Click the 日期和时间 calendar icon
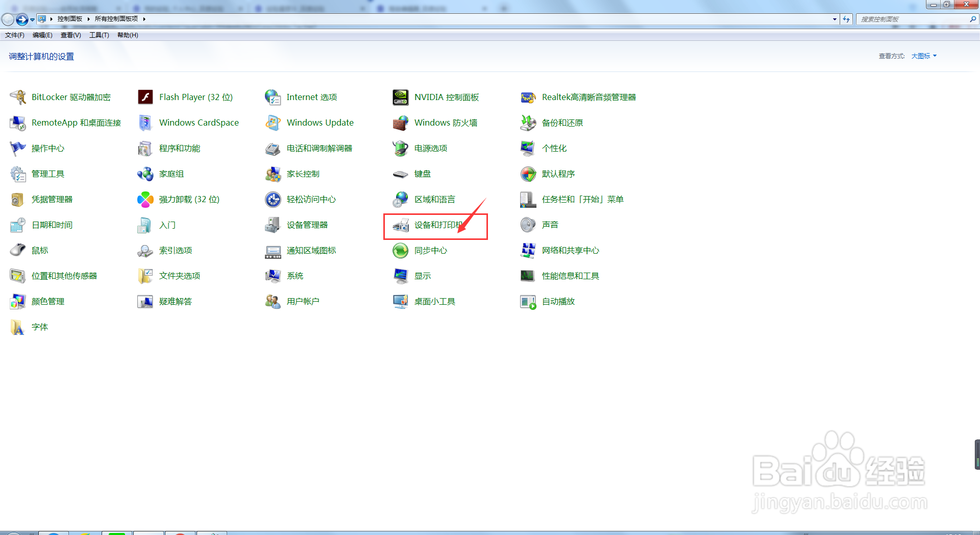This screenshot has height=535, width=980. pyautogui.click(x=18, y=225)
